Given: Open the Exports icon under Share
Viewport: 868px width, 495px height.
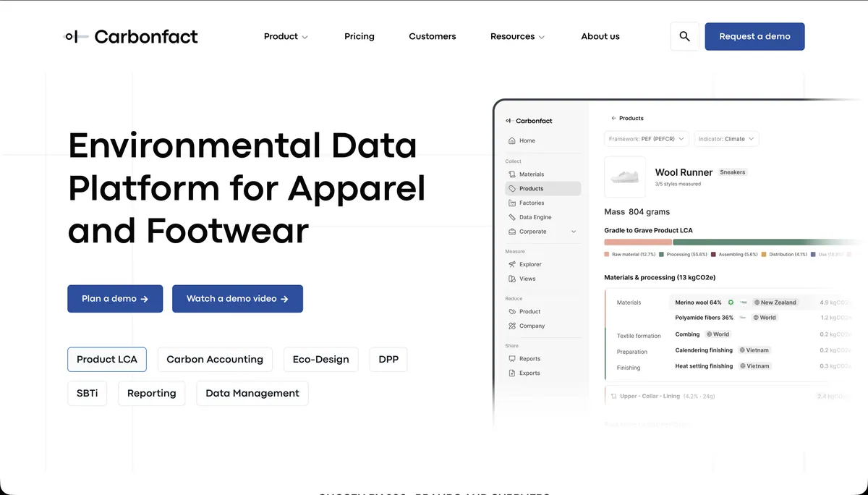Looking at the screenshot, I should point(512,373).
